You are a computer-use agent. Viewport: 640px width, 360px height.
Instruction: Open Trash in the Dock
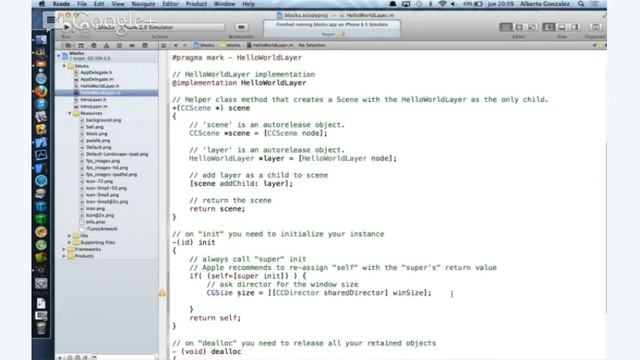(41, 328)
